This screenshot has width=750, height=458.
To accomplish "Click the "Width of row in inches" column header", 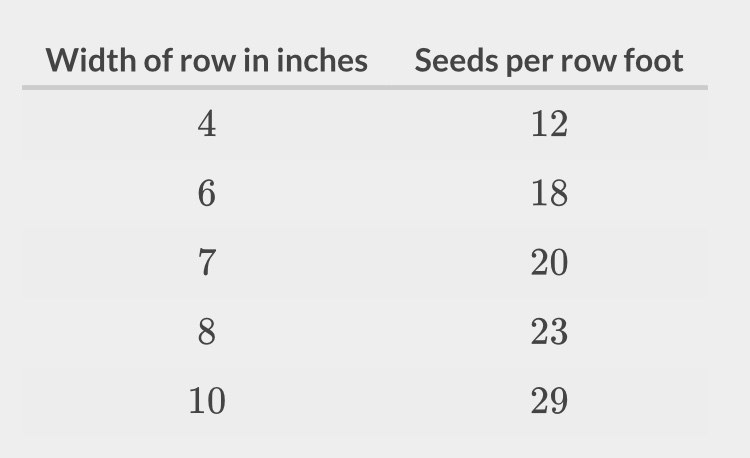I will (207, 60).
